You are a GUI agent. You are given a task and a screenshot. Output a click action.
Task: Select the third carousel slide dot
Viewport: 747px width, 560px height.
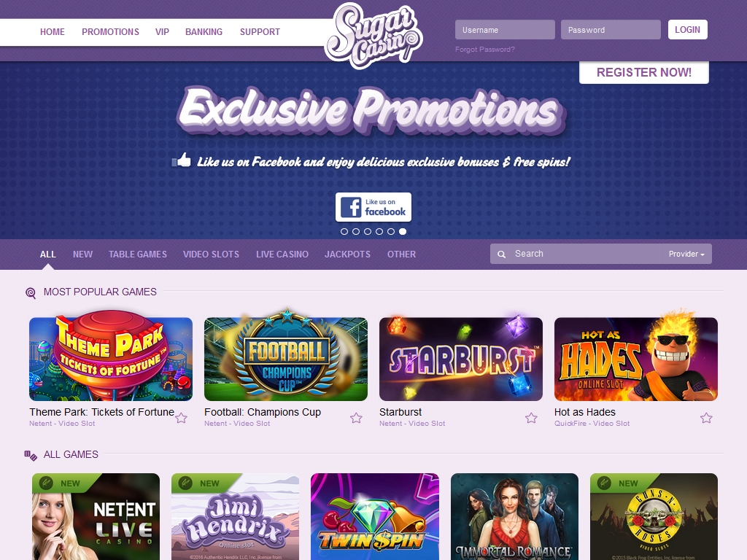coord(368,231)
